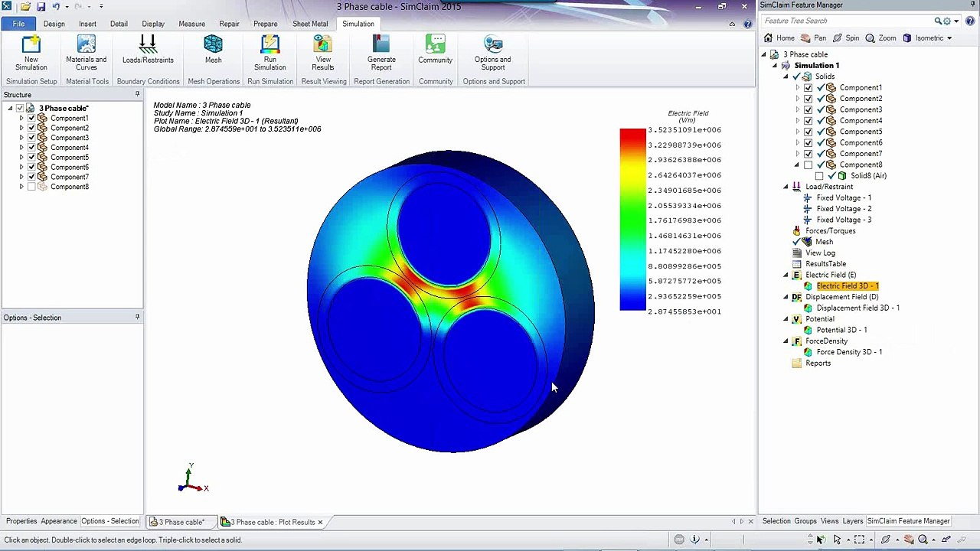Pin the Structure panel
This screenshot has height=551, width=980.
click(137, 94)
